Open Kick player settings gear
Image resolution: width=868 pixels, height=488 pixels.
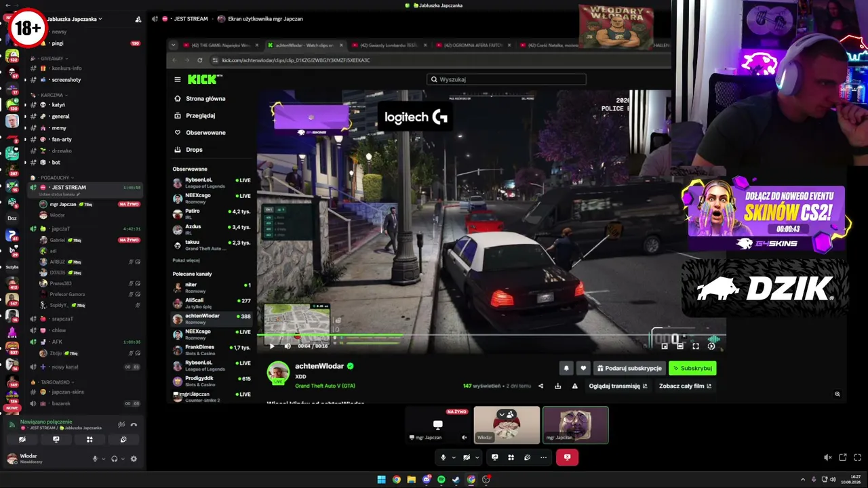(x=711, y=346)
